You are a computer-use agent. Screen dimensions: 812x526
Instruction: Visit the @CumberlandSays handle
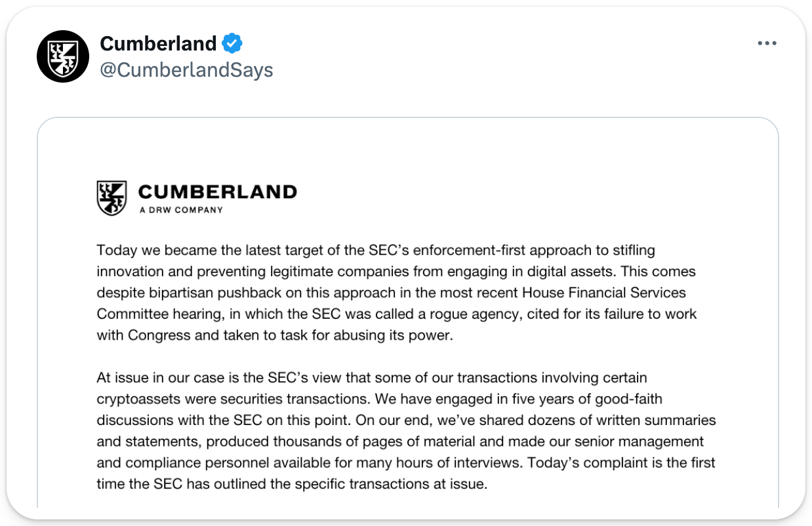[186, 70]
